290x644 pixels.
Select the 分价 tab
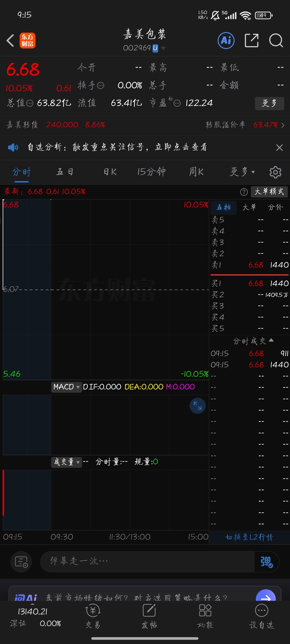pos(275,207)
